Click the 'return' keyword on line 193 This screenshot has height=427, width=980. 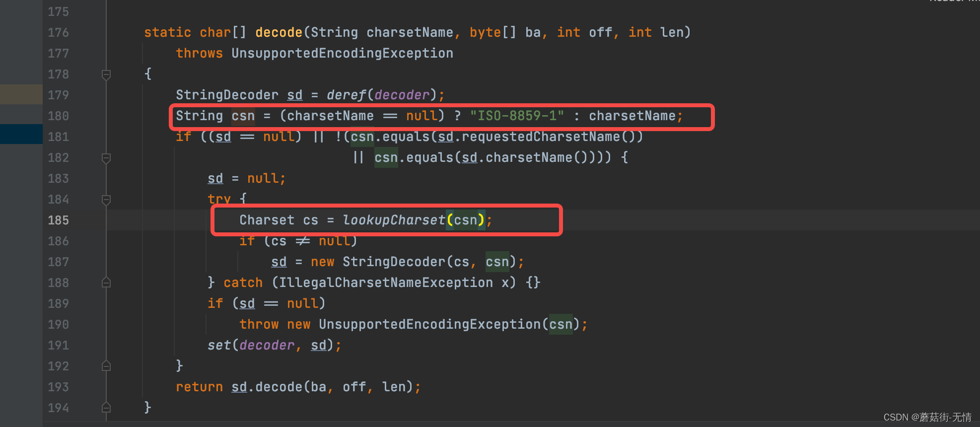[x=199, y=387]
